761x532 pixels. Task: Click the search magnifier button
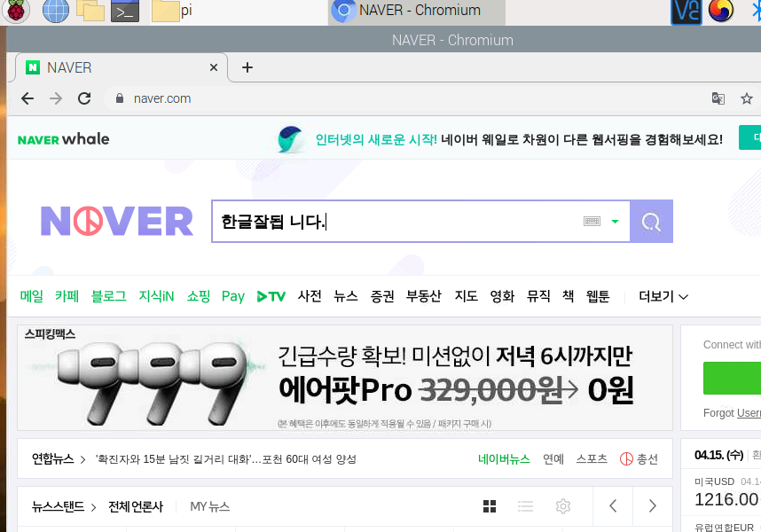[651, 221]
